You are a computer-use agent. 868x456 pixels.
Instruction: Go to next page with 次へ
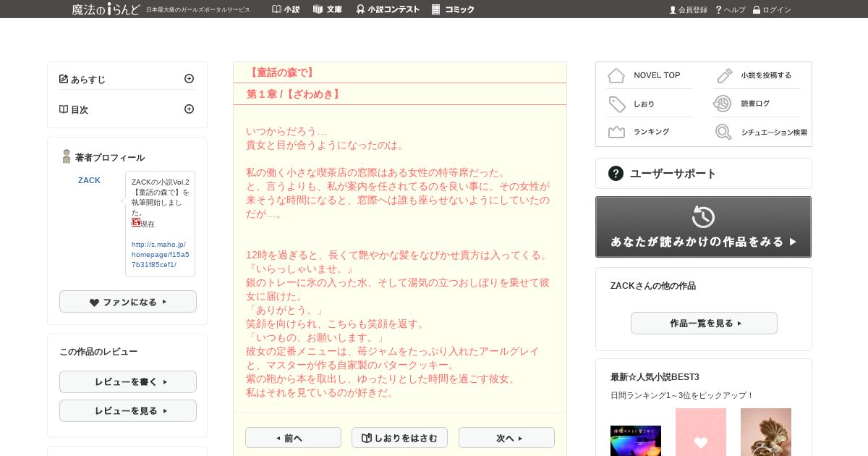[506, 438]
